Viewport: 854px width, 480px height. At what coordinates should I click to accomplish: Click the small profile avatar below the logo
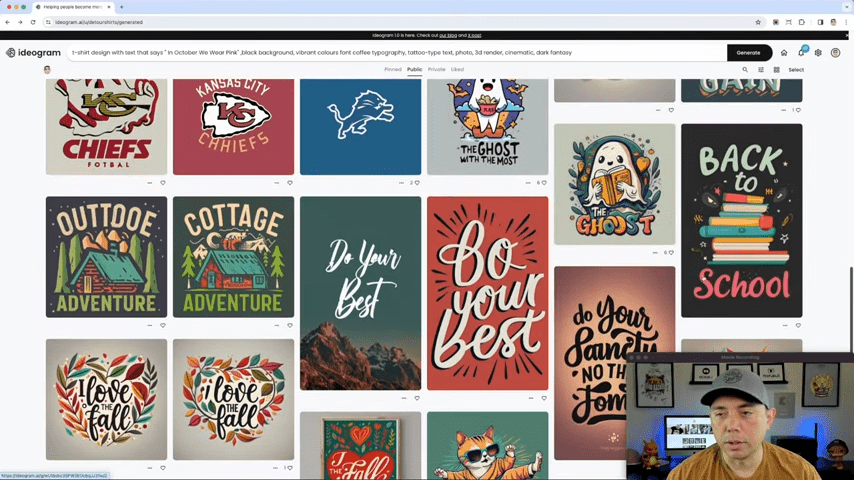(x=47, y=70)
